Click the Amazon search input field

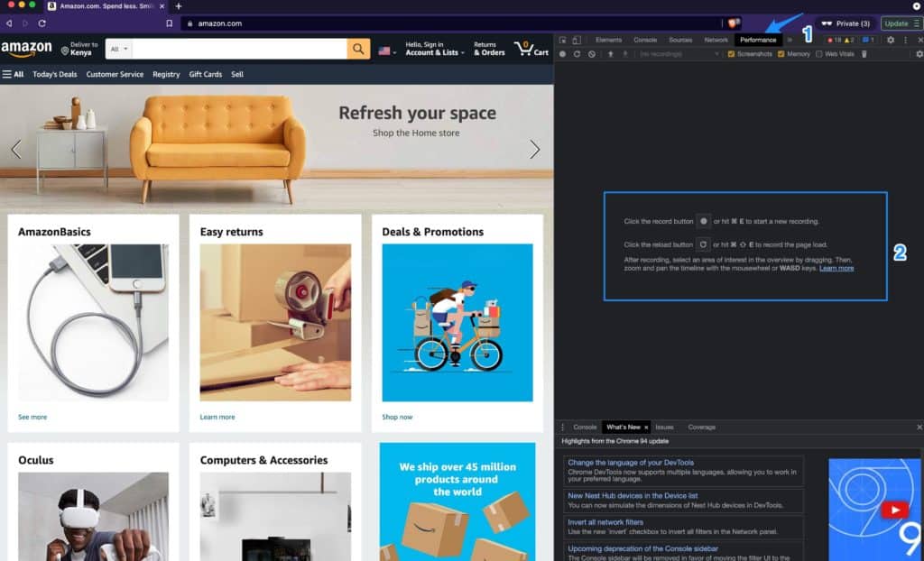tap(239, 49)
